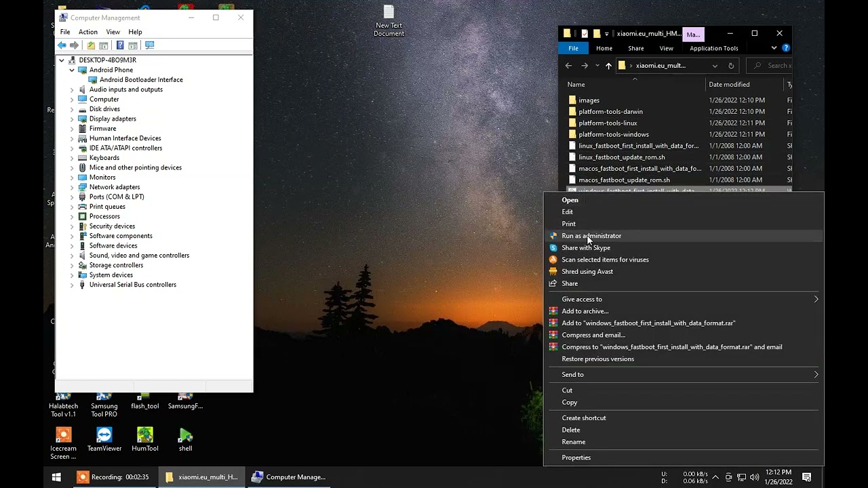Collapse the Android Phone category
This screenshot has width=868, height=488.
coord(72,70)
